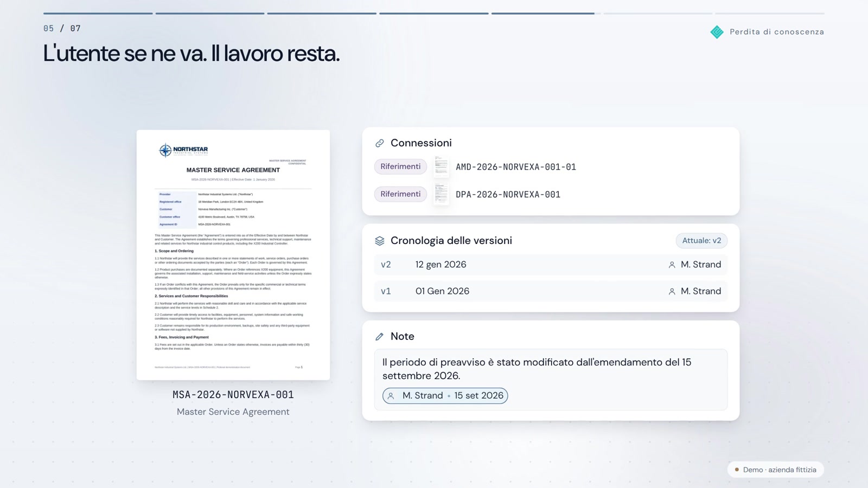The width and height of the screenshot is (868, 488).
Task: Click the Demo · azienda fittizia badge
Action: tap(776, 470)
